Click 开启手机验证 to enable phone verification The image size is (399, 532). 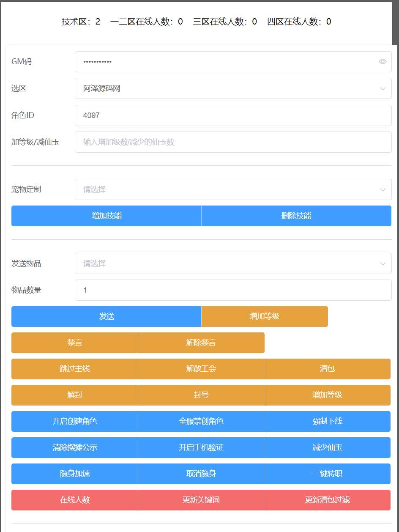coord(201,447)
